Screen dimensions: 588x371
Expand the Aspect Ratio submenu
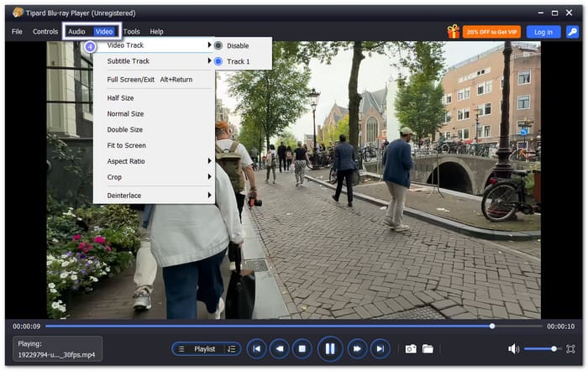tap(154, 161)
